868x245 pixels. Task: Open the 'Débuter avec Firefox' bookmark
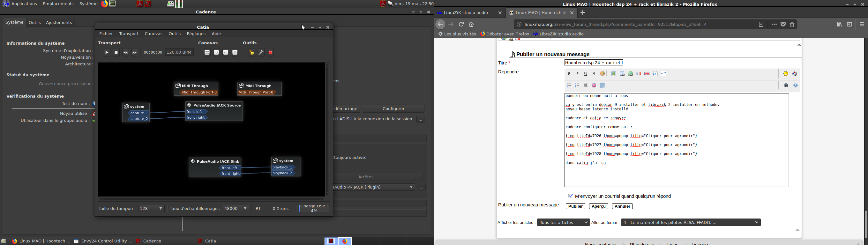505,34
